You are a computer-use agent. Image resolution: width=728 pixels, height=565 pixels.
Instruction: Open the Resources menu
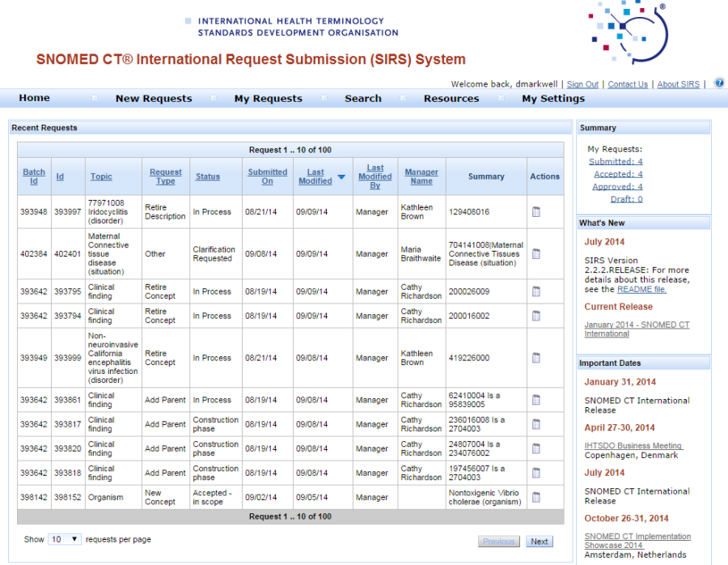click(451, 99)
